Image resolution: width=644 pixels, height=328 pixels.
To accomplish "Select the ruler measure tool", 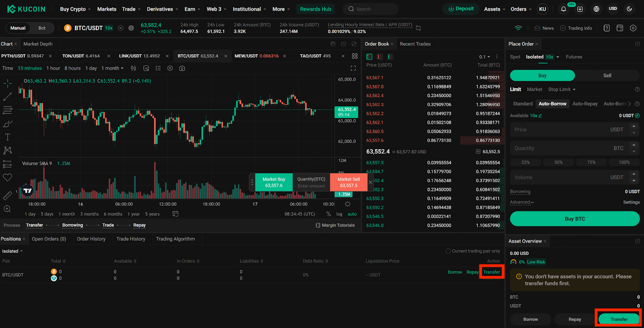I will click(8, 196).
